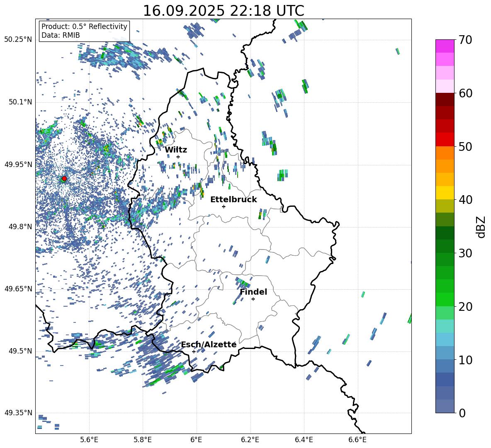
Task: Pick the bright red swatch above 50 dBZ
Action: pos(445,139)
